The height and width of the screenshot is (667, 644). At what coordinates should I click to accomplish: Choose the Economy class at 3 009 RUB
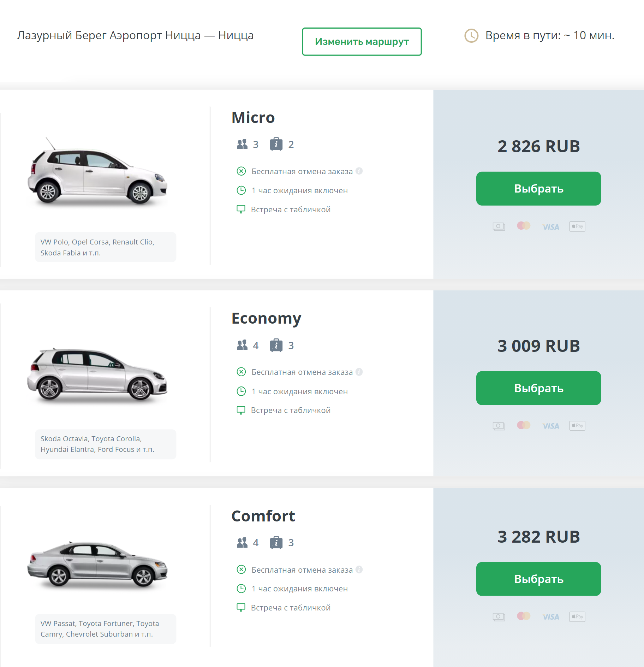[x=538, y=388]
